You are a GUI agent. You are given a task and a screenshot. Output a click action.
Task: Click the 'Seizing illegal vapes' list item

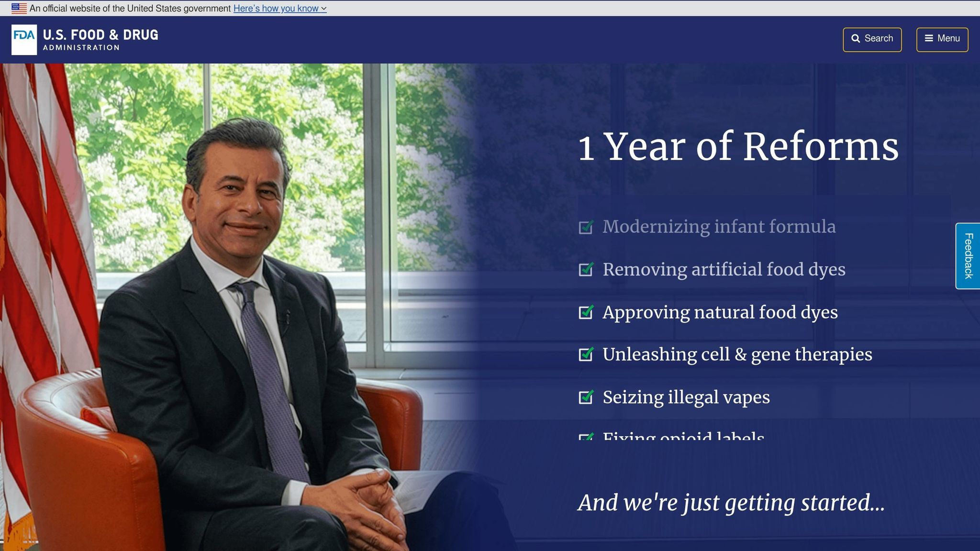[x=686, y=397]
